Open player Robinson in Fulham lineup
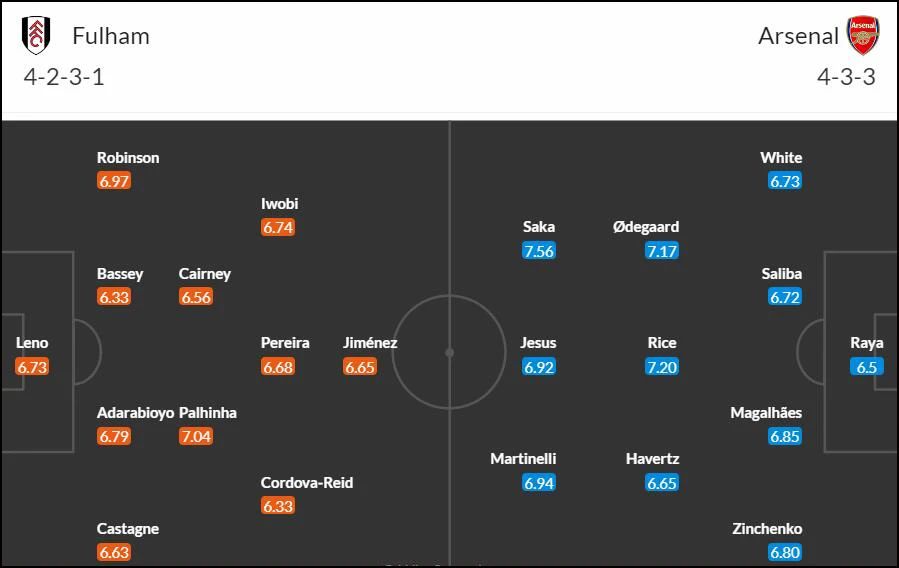The height and width of the screenshot is (568, 899). pos(128,158)
